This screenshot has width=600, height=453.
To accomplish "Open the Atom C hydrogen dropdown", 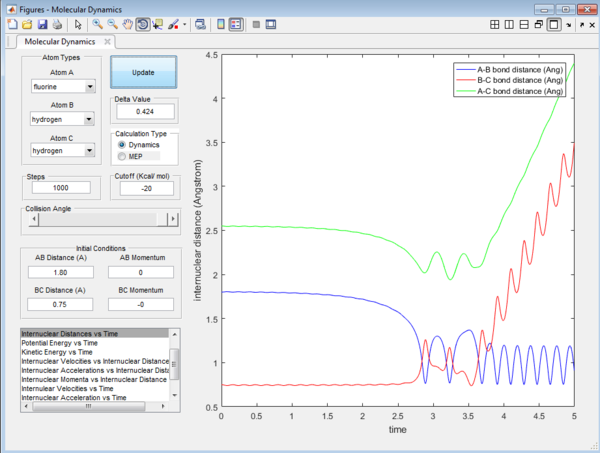I will [62, 150].
